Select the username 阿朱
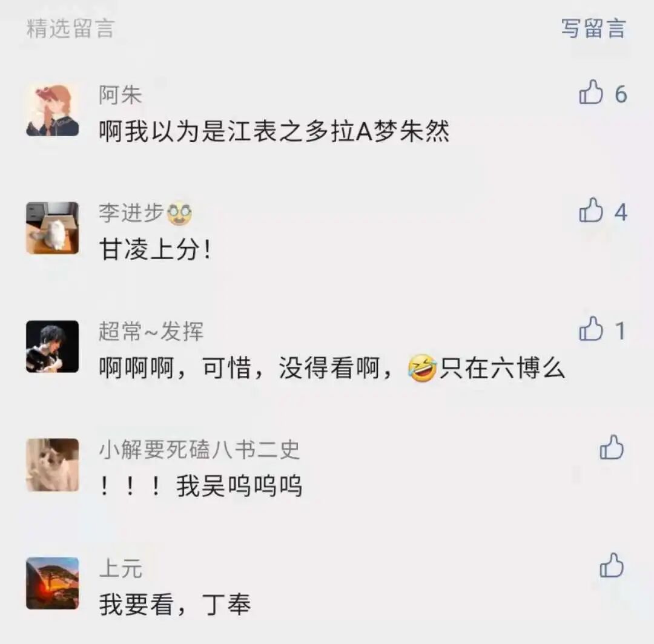 pyautogui.click(x=121, y=94)
